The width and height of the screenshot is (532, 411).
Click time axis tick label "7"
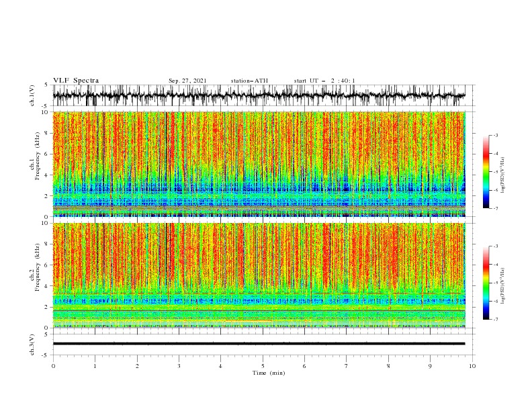(346, 366)
